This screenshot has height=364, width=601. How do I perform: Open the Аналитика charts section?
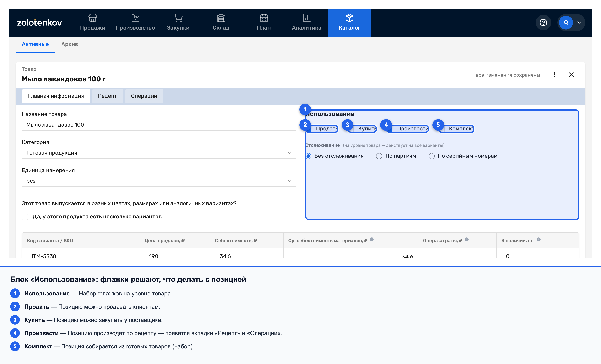point(306,22)
